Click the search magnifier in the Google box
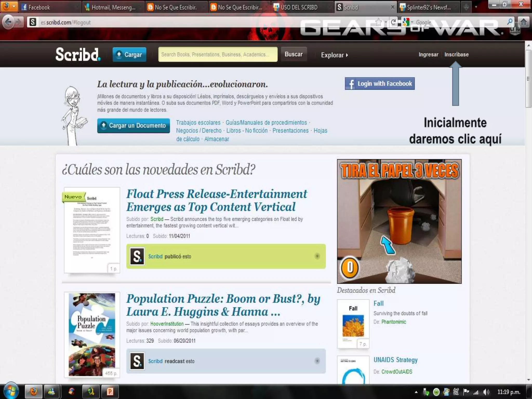The height and width of the screenshot is (399, 532). (510, 22)
